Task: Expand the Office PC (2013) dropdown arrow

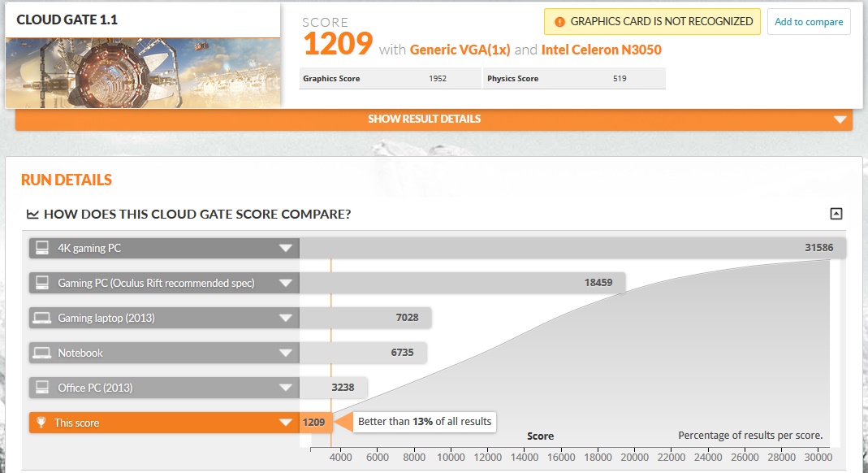Action: (286, 388)
